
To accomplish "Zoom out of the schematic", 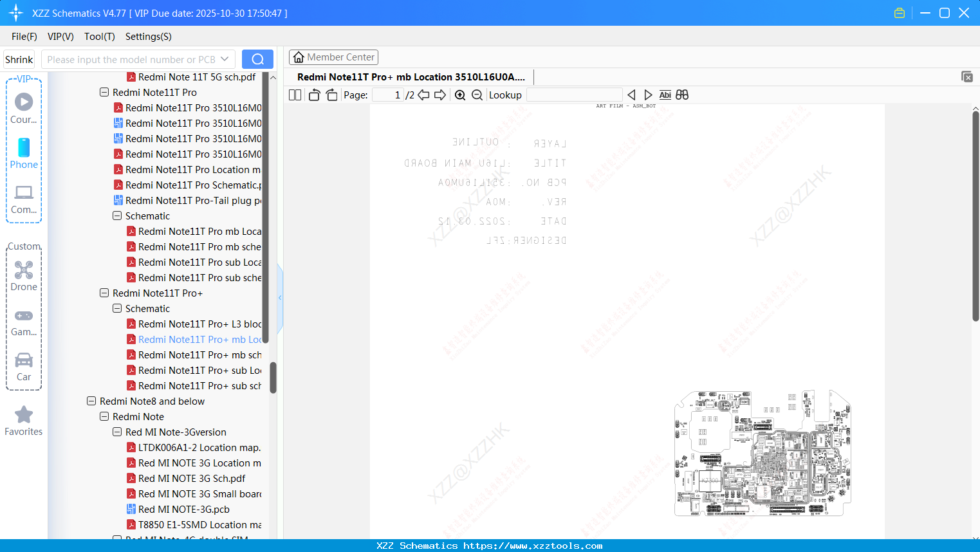I will pyautogui.click(x=477, y=95).
